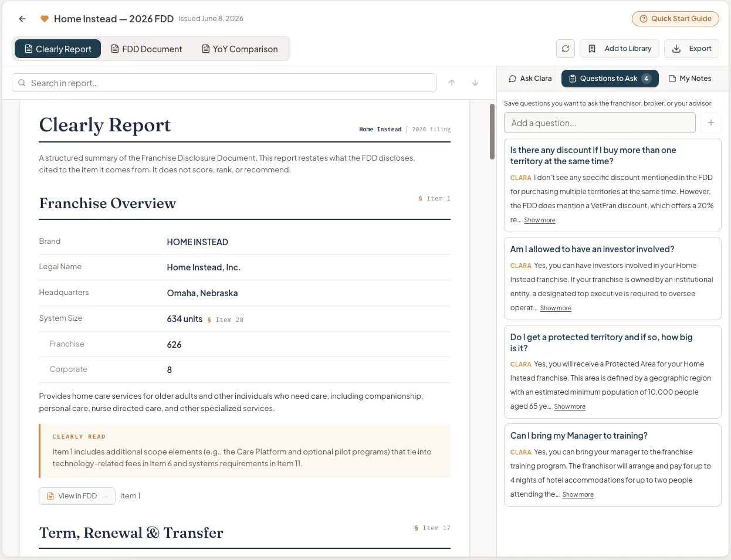Click the Item 17 reference beside Term, Renewal
Screen dimensions: 731x560
(x=432, y=528)
